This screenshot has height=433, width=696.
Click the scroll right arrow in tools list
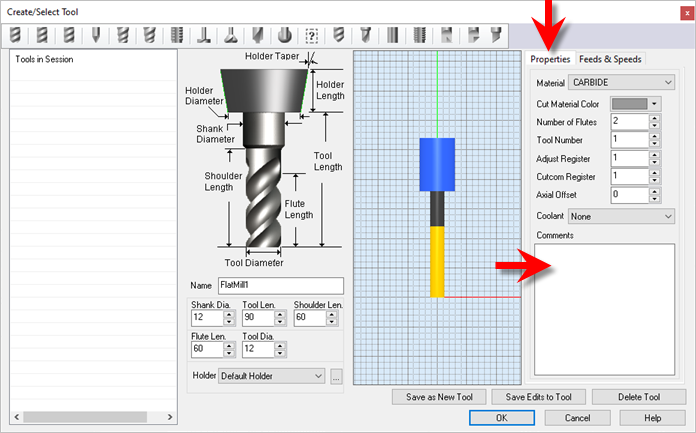(170, 417)
